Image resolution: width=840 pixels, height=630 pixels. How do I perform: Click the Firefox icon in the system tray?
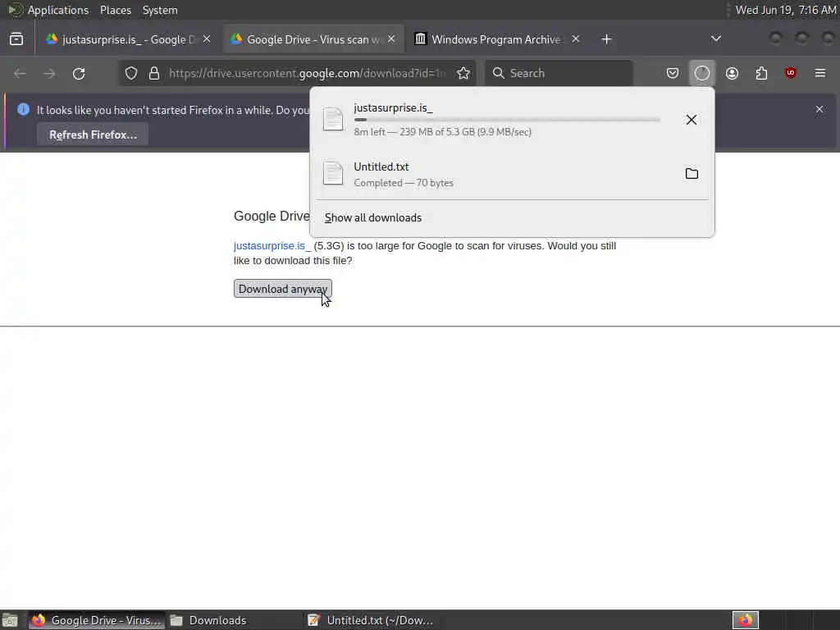click(x=745, y=620)
